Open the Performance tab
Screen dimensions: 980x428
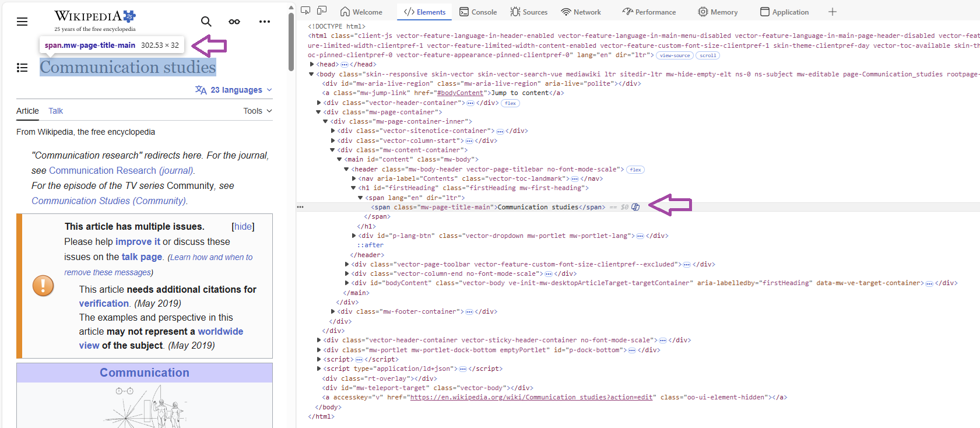coord(649,12)
